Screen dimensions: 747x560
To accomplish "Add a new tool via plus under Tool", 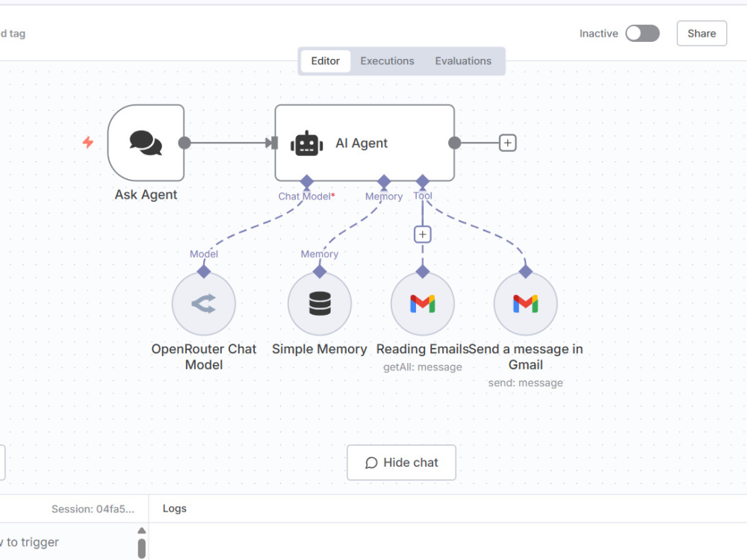I will pyautogui.click(x=423, y=234).
